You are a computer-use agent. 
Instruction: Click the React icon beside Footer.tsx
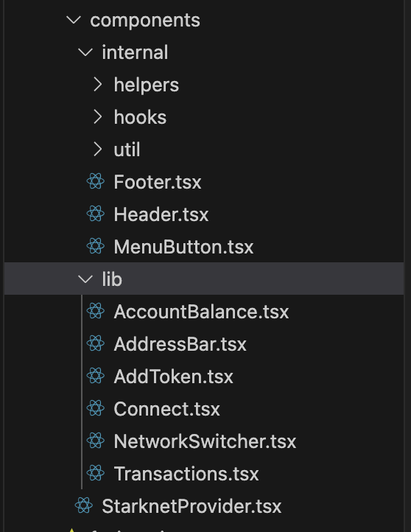pyautogui.click(x=96, y=181)
